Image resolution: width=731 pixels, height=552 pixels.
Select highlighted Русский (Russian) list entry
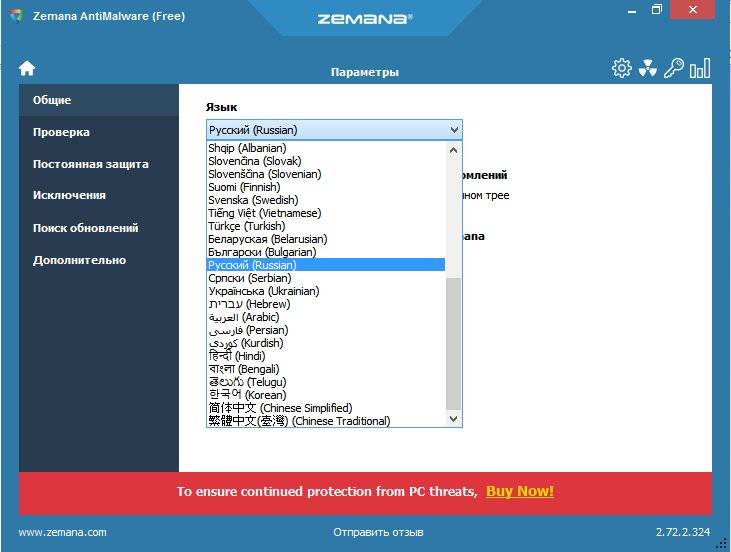tap(326, 265)
